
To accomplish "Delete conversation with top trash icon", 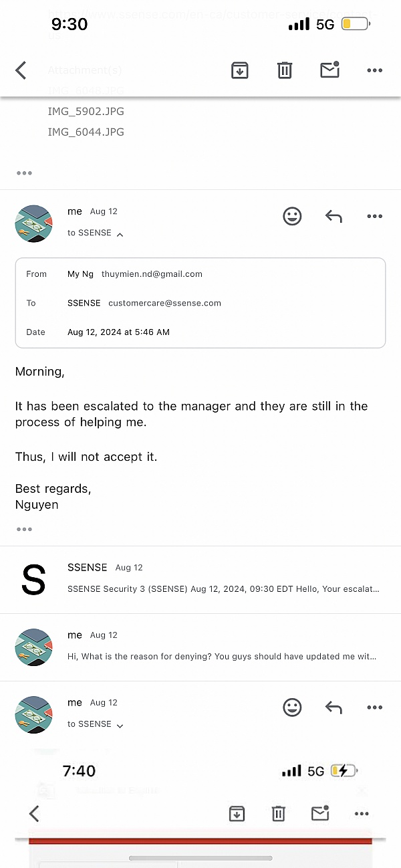I will (x=285, y=70).
